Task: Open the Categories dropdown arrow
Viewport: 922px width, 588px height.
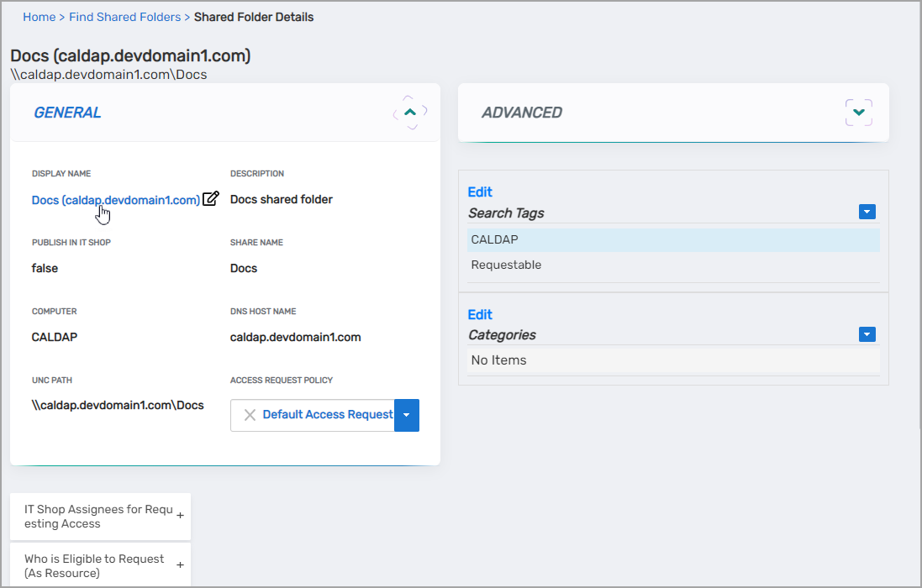Action: coord(867,334)
